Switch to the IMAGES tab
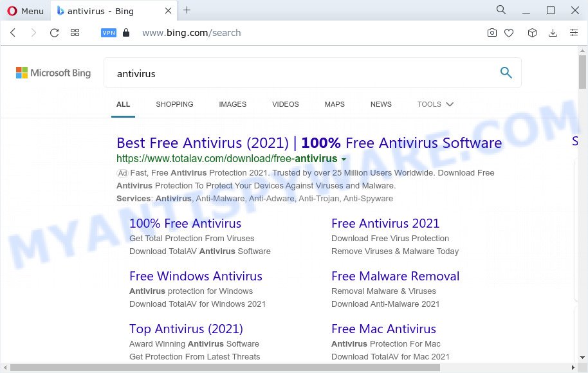588x373 pixels. (233, 104)
